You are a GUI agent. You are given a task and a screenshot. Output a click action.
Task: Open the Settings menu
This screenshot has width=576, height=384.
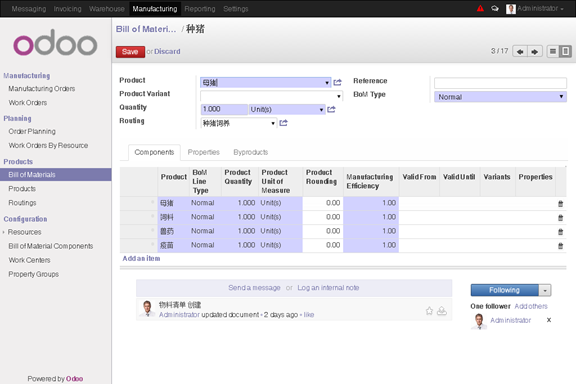pos(235,9)
